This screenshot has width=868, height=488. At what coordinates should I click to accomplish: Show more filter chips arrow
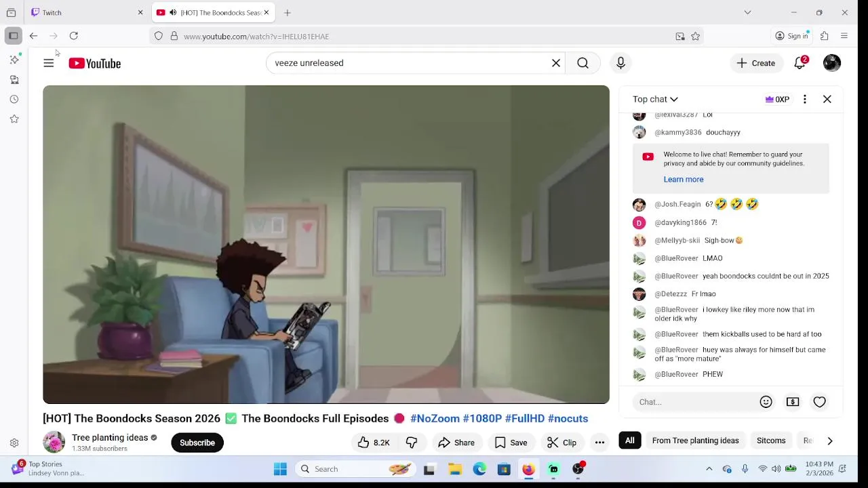830,441
